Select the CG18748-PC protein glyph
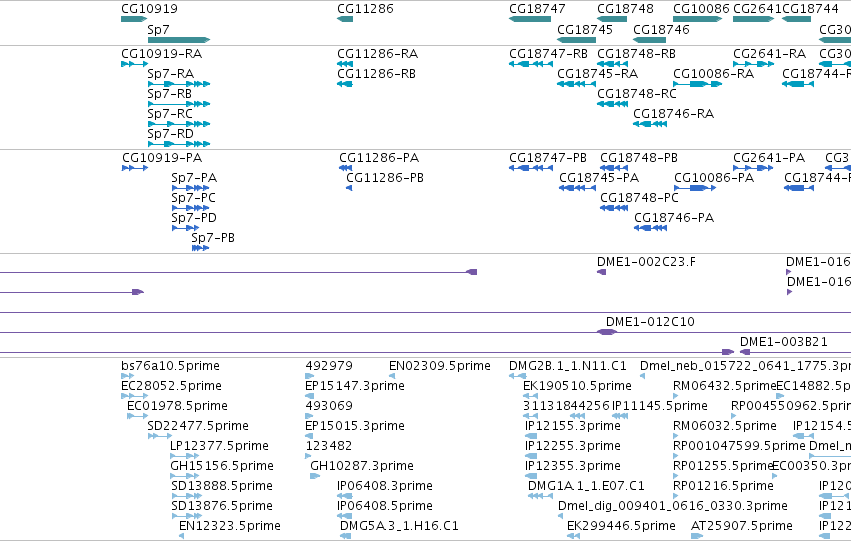Viewport: 851px width, 541px height. [x=614, y=208]
